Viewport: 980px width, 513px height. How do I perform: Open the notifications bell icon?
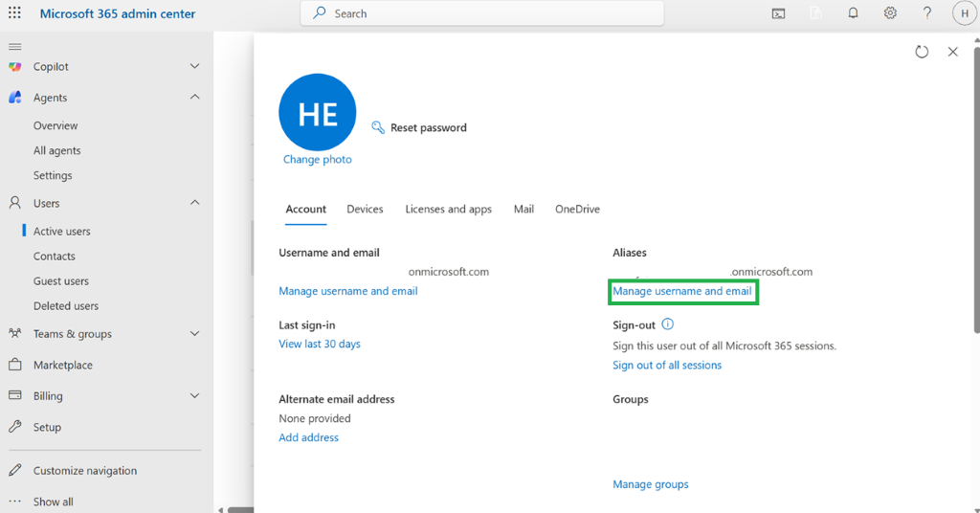(853, 13)
